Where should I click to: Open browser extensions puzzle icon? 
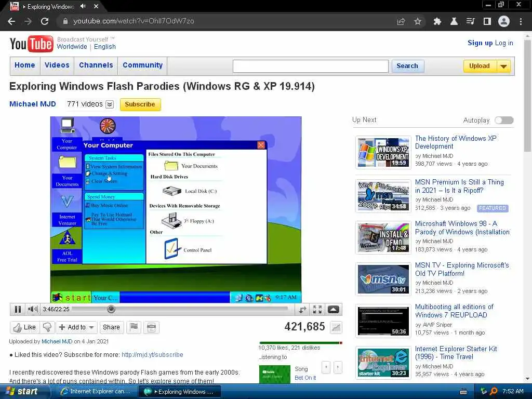(x=437, y=21)
